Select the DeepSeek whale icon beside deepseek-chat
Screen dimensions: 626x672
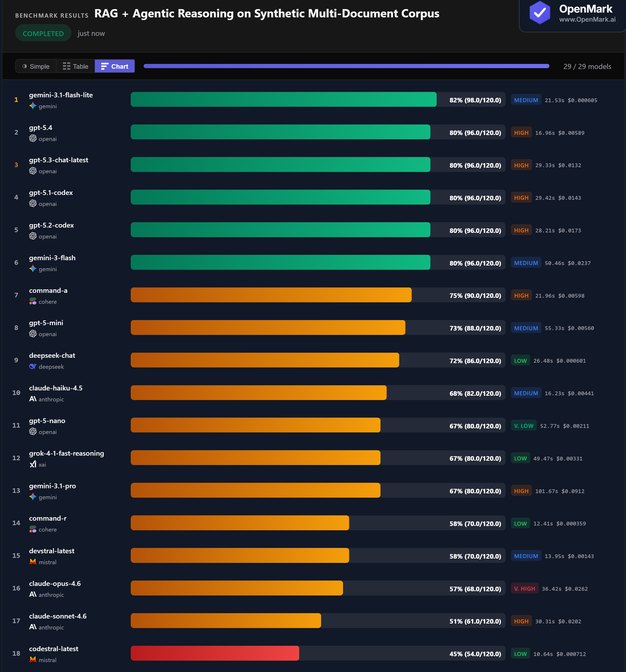(32, 366)
